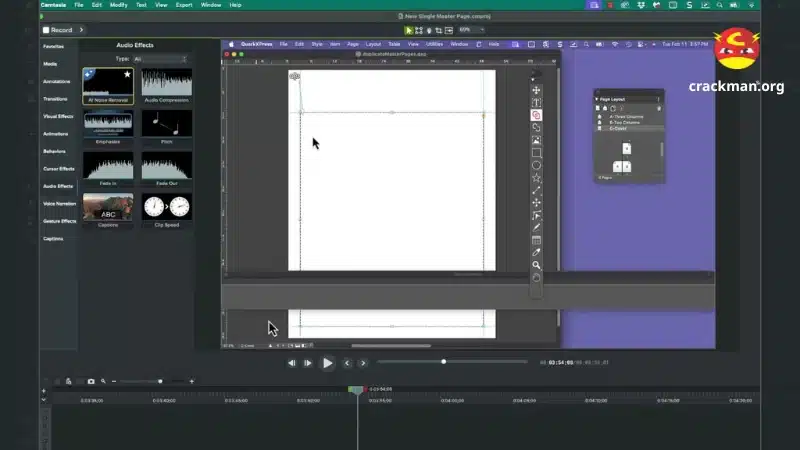Open the Voice Narration tab

(59, 204)
